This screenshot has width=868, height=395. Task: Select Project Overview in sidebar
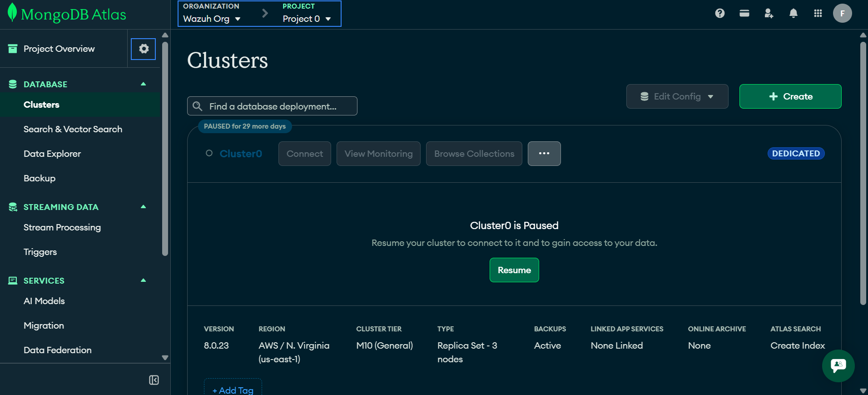click(59, 49)
